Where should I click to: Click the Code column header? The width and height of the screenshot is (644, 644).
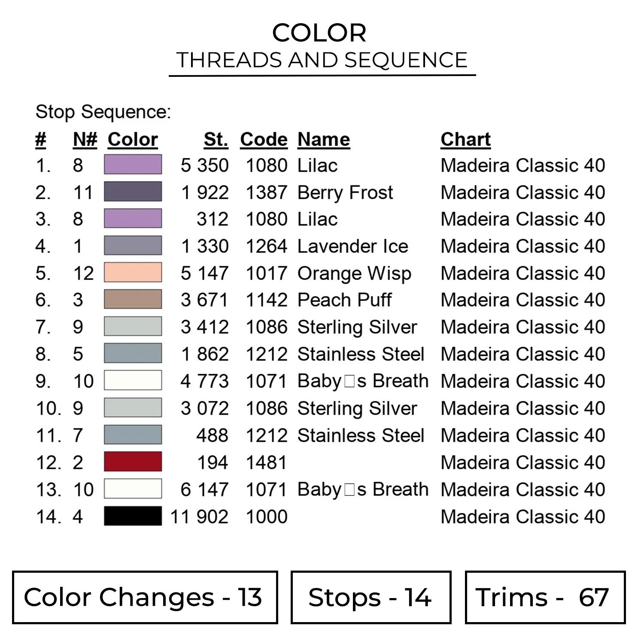(264, 140)
